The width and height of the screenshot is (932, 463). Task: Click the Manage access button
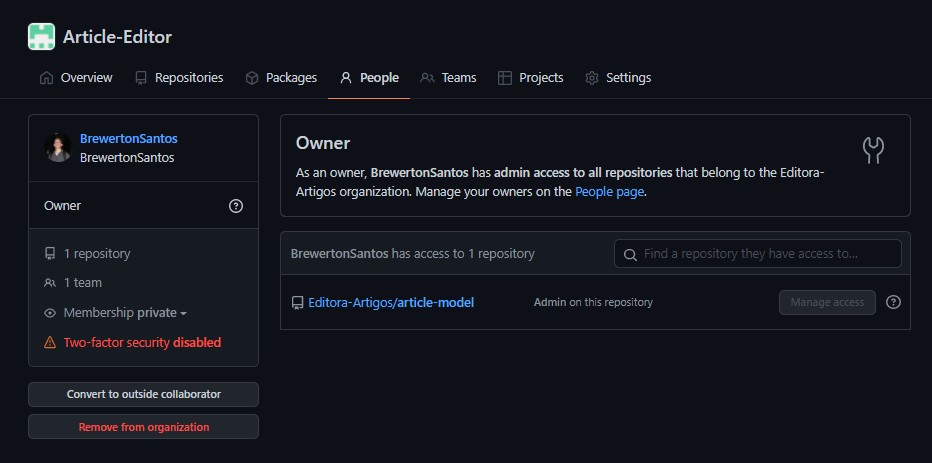pyautogui.click(x=827, y=303)
